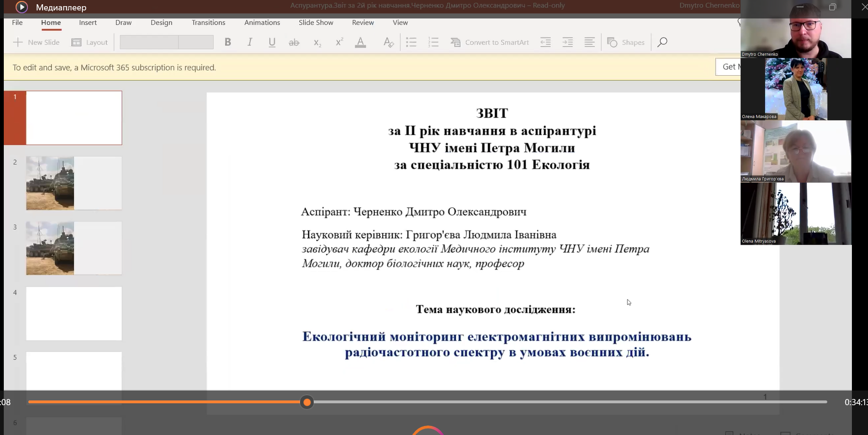Click the text 'Аспірант: Черненко Дмитро Олександрович'
Image resolution: width=868 pixels, height=435 pixels.
tap(414, 212)
